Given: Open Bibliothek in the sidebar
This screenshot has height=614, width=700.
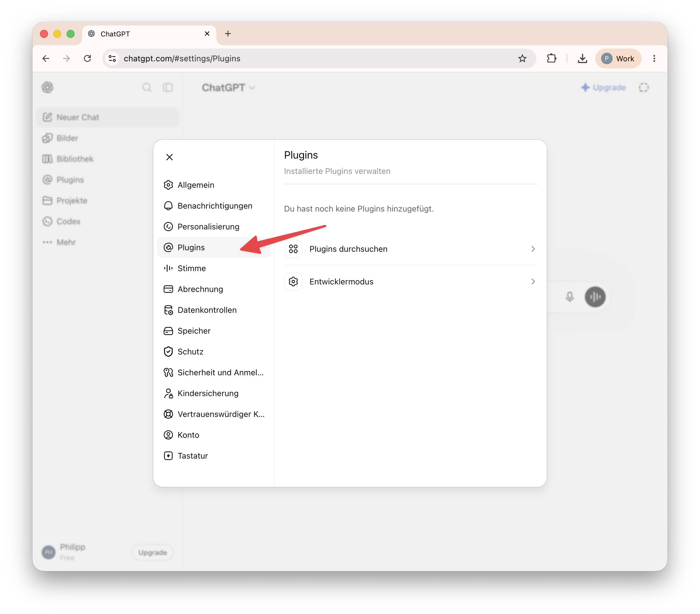Looking at the screenshot, I should (x=108, y=159).
